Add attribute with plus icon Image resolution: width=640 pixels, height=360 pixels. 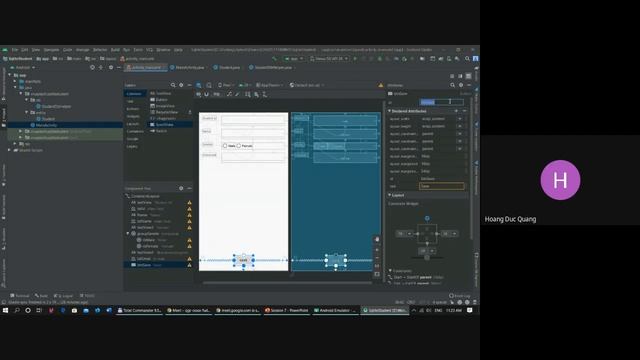(x=456, y=111)
